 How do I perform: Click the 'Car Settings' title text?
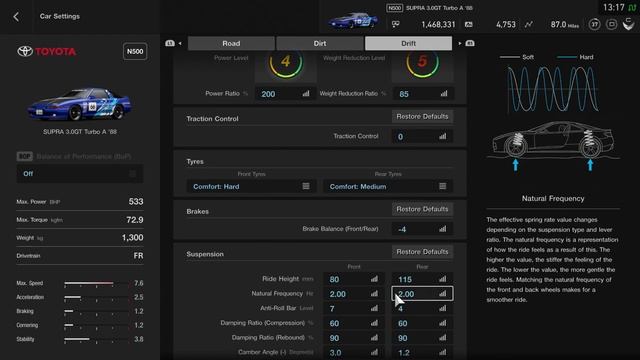click(60, 16)
